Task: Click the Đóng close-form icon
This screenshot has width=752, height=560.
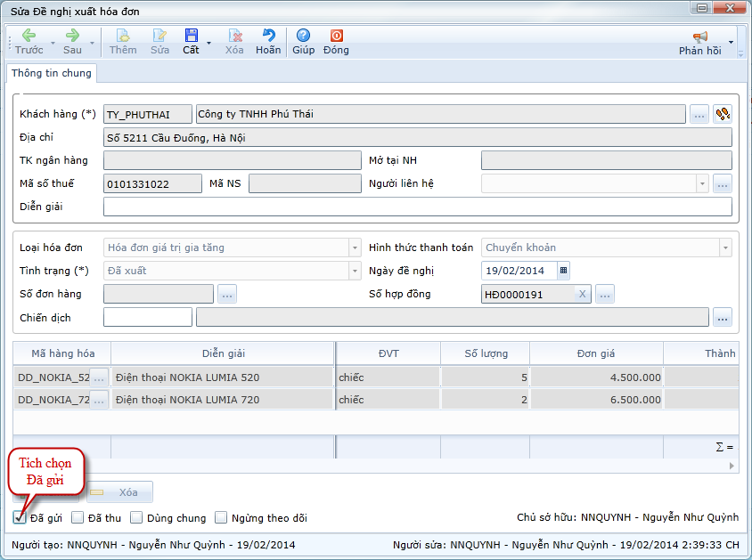Action: coord(336,36)
